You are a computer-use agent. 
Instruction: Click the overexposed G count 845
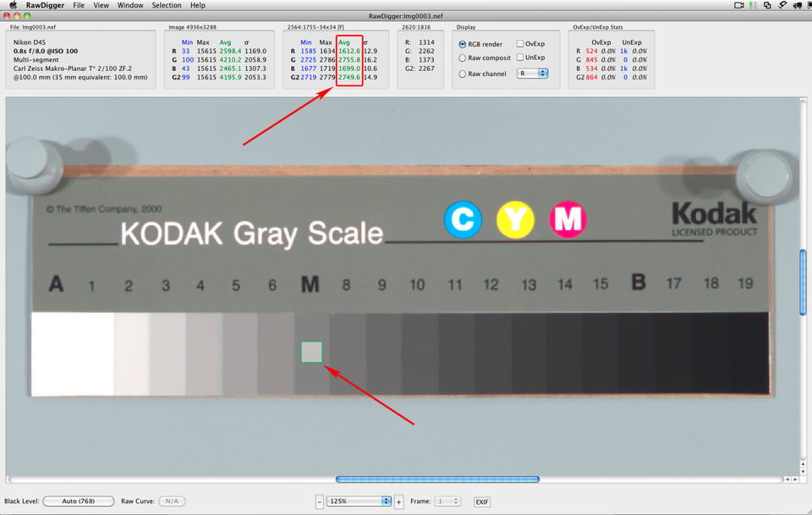[x=591, y=60]
